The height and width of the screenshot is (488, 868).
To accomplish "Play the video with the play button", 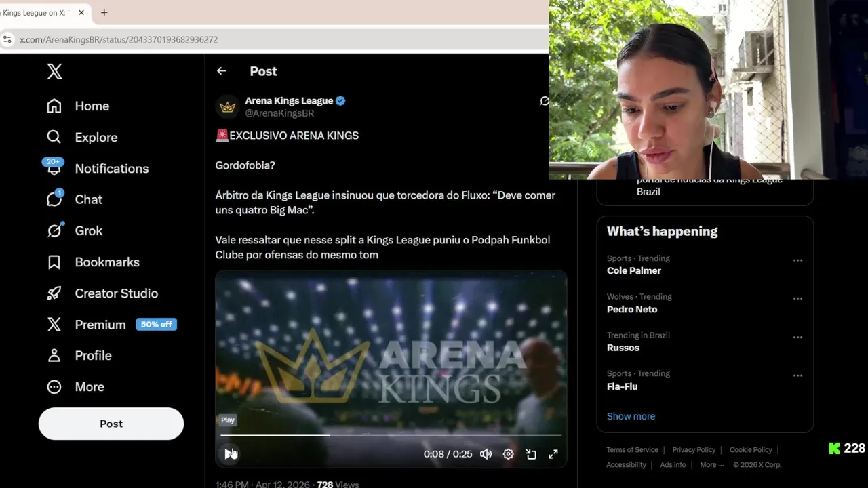I will [229, 453].
